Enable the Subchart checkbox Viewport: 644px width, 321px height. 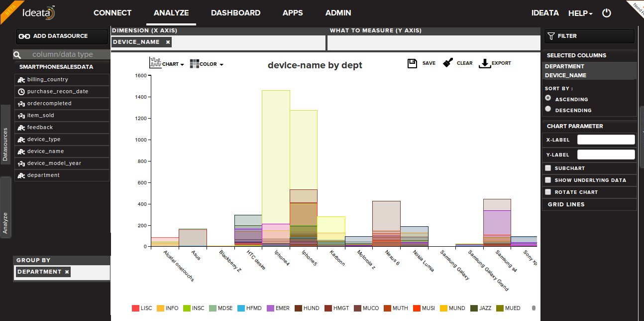548,168
